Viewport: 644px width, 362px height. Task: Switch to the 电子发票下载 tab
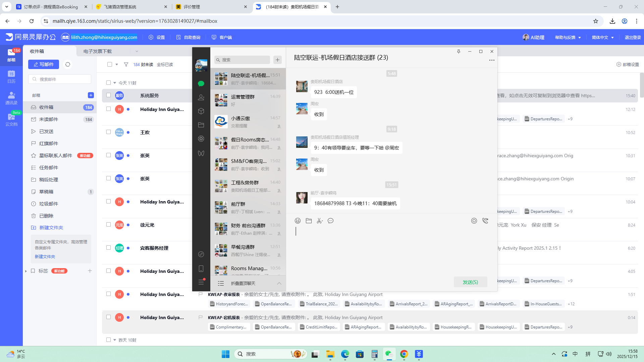click(x=98, y=51)
